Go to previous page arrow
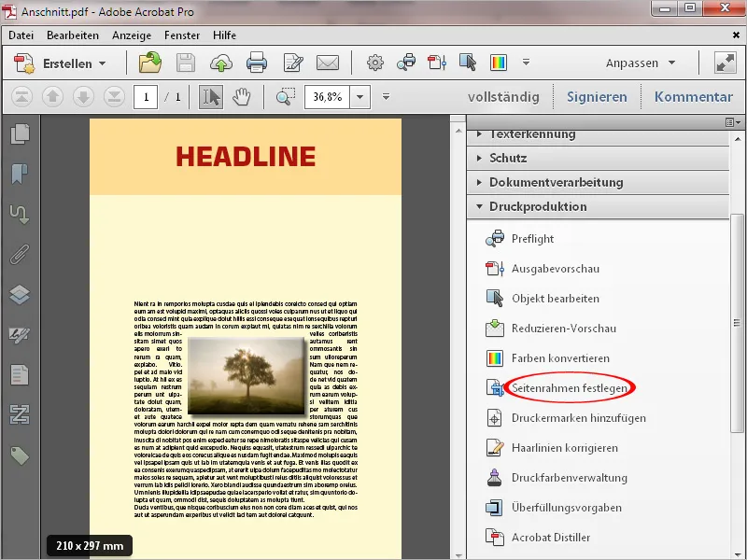Image resolution: width=747 pixels, height=560 pixels. click(53, 97)
